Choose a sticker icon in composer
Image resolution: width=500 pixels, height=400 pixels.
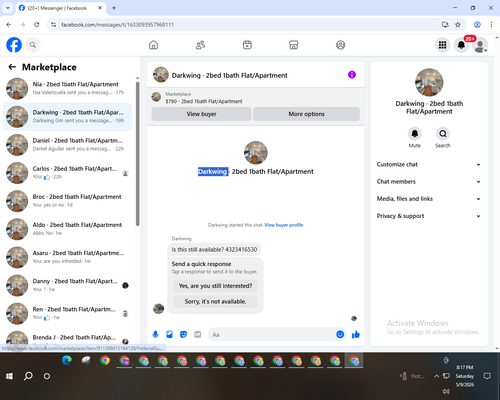click(183, 334)
